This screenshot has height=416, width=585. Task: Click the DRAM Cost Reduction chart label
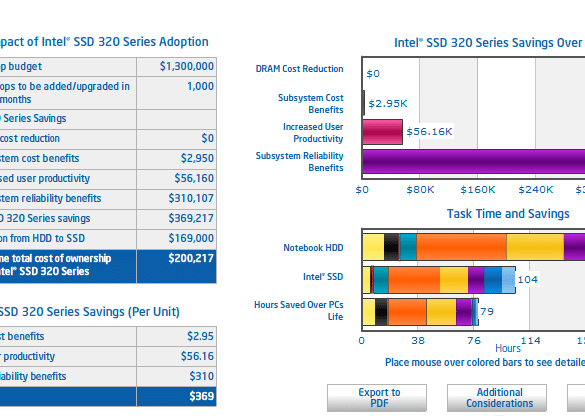[x=299, y=69]
